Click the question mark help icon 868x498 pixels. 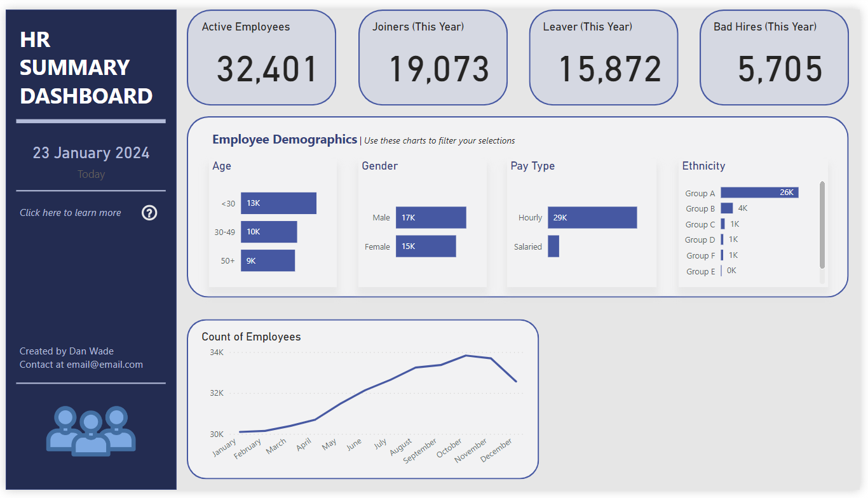coord(149,213)
